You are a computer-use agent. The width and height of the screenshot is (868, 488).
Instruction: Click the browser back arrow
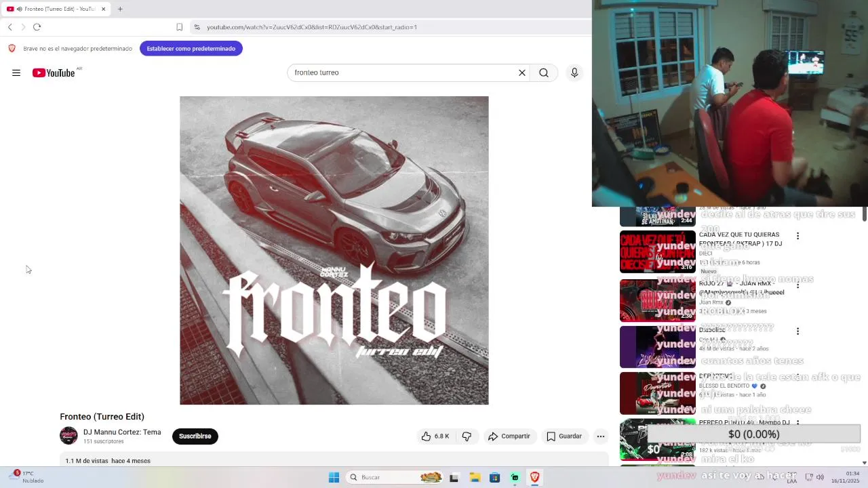pos(9,27)
